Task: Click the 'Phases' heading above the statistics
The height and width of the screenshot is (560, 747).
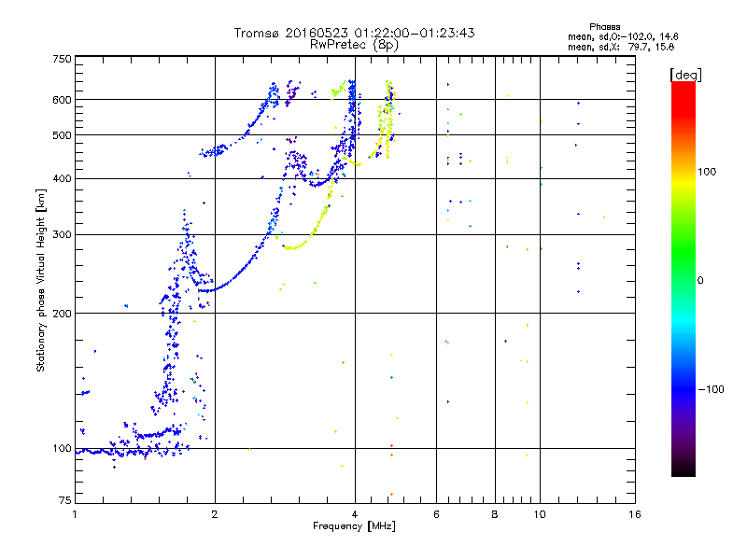Action: coord(604,27)
